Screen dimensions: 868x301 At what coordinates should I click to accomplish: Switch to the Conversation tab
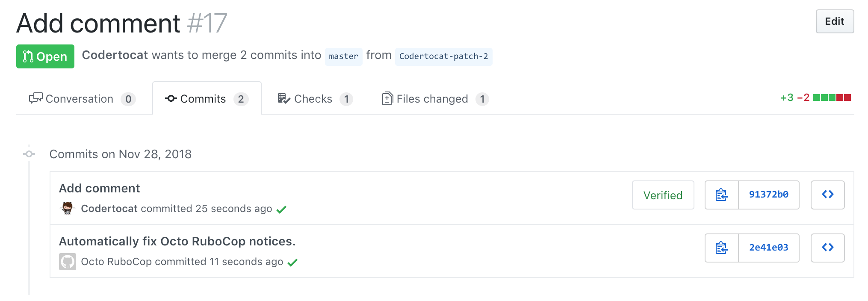(x=80, y=98)
